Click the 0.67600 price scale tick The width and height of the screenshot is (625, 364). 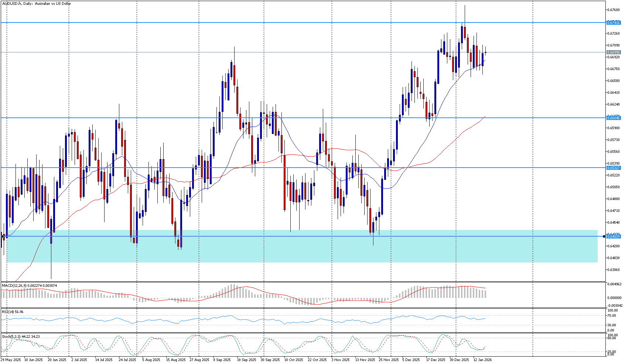[x=613, y=10]
